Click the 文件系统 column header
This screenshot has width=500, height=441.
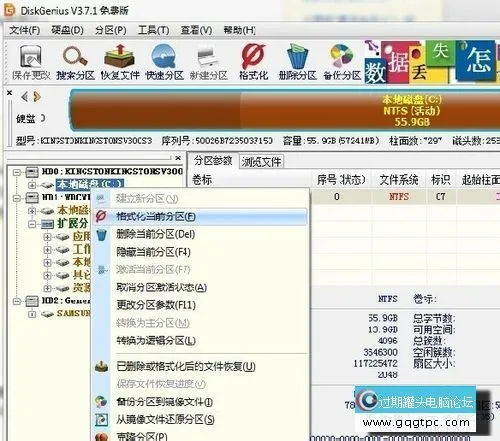pyautogui.click(x=399, y=180)
